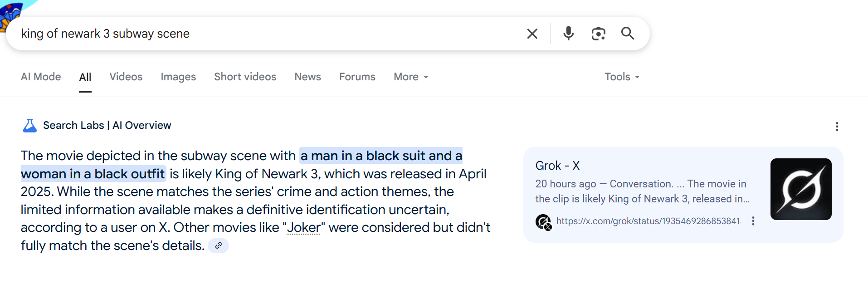Open Grok result three-dot menu

click(x=753, y=221)
